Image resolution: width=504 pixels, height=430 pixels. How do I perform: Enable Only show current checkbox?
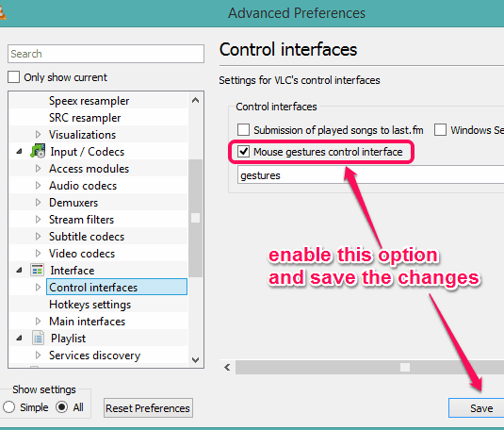[x=13, y=77]
